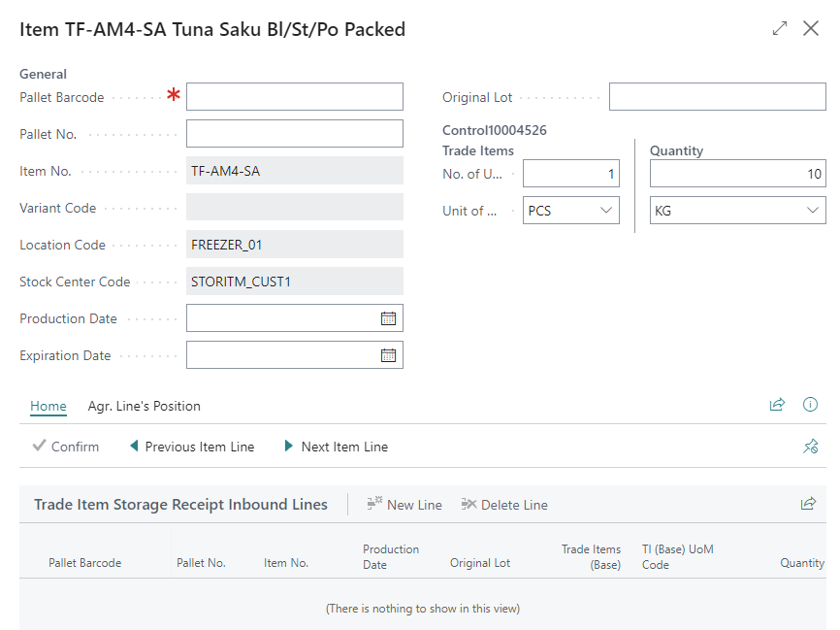Screen dimensions: 840x630
Task: Click the Original Lot input field
Action: click(x=717, y=97)
